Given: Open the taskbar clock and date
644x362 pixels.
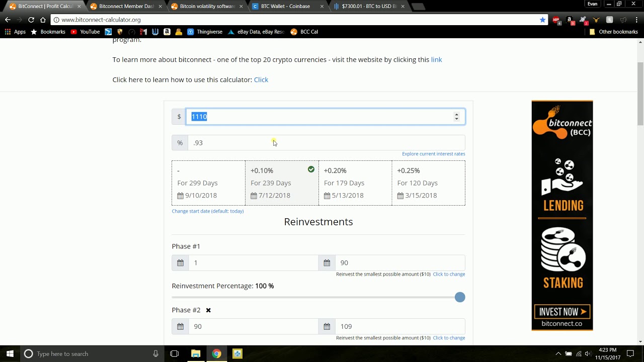Looking at the screenshot, I should (x=608, y=353).
